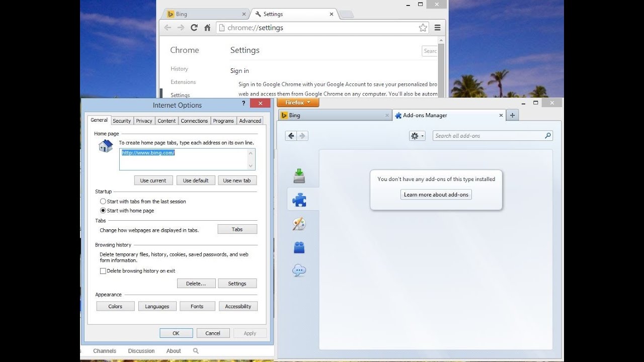This screenshot has height=362, width=644.
Task: Open Channels tab at bottom
Action: tap(105, 351)
